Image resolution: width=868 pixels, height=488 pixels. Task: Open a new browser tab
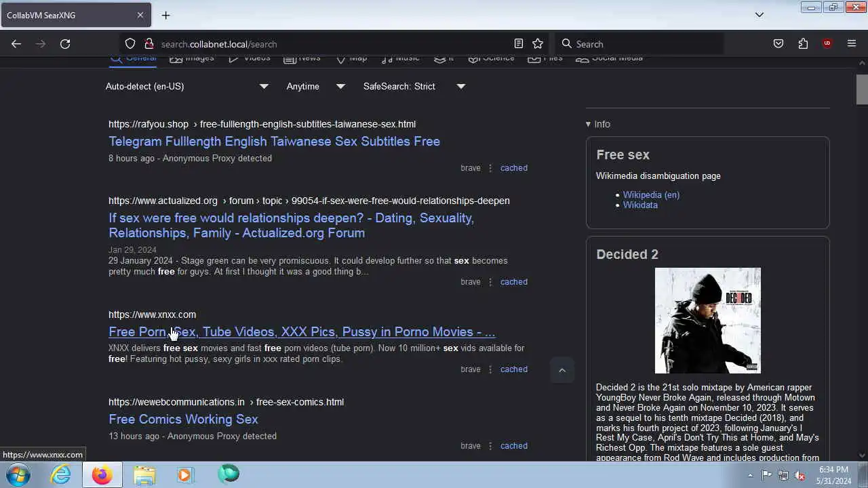click(x=165, y=15)
